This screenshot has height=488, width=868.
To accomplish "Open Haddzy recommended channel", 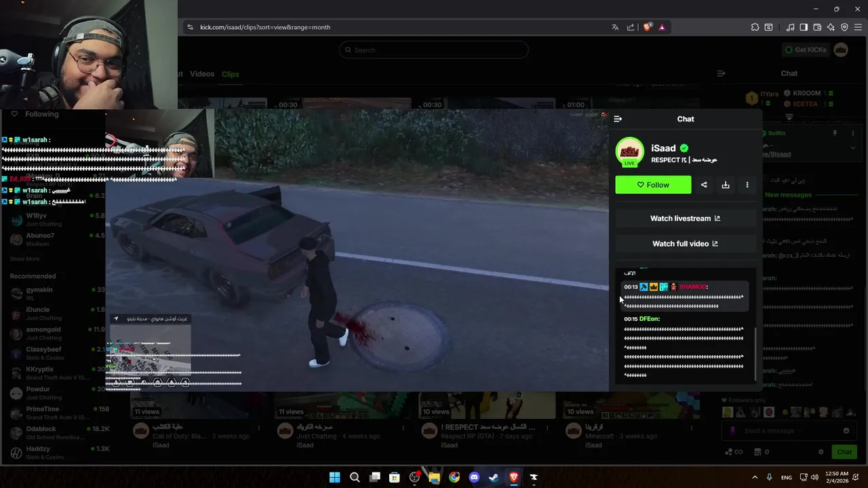I will click(x=57, y=452).
